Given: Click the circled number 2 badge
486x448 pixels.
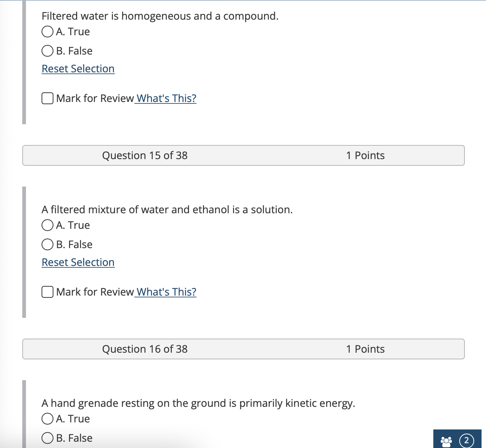Looking at the screenshot, I should (x=466, y=441).
